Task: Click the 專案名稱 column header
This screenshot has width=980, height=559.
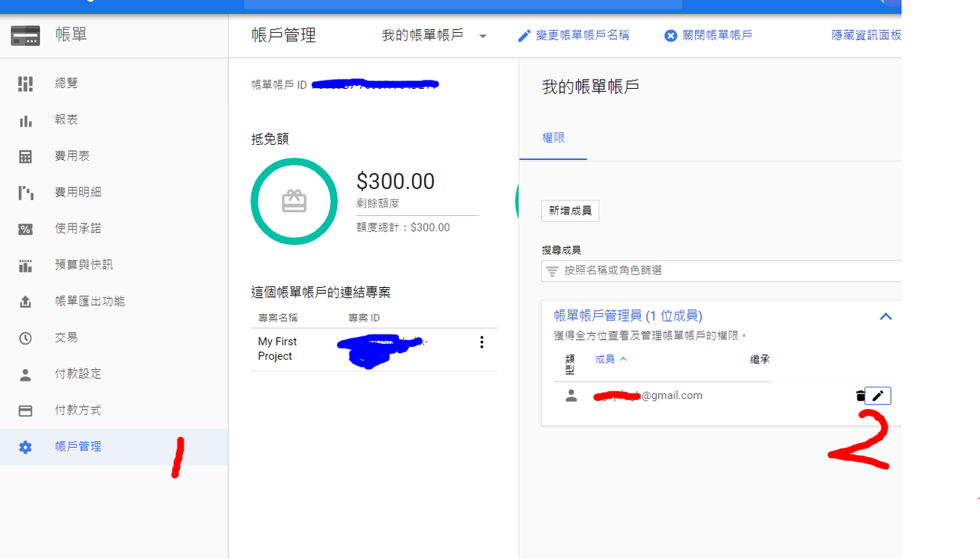Action: pos(278,318)
